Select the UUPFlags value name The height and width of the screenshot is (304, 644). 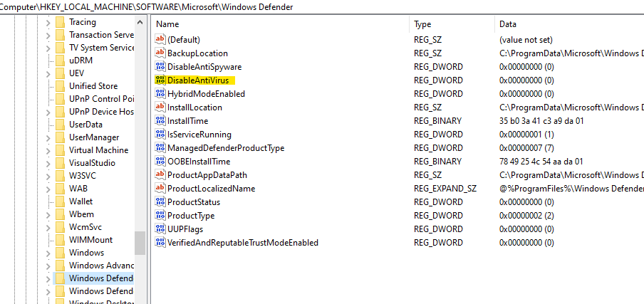(x=185, y=229)
